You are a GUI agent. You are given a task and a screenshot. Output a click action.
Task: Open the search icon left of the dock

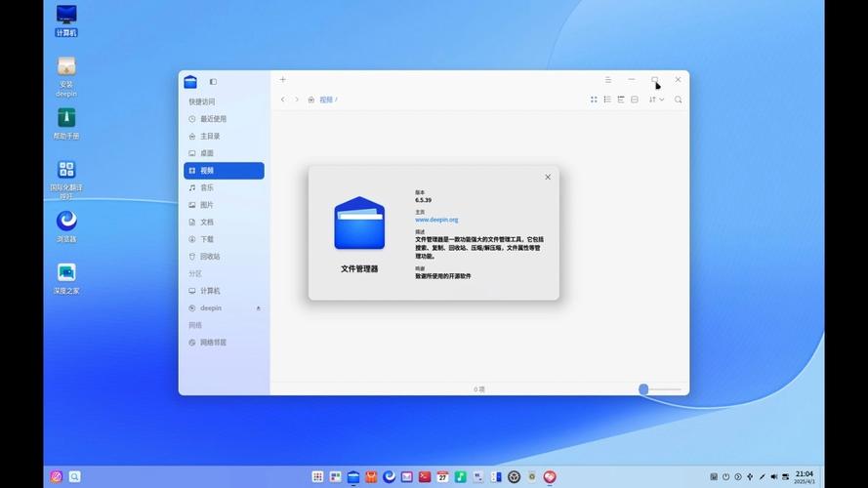click(75, 476)
